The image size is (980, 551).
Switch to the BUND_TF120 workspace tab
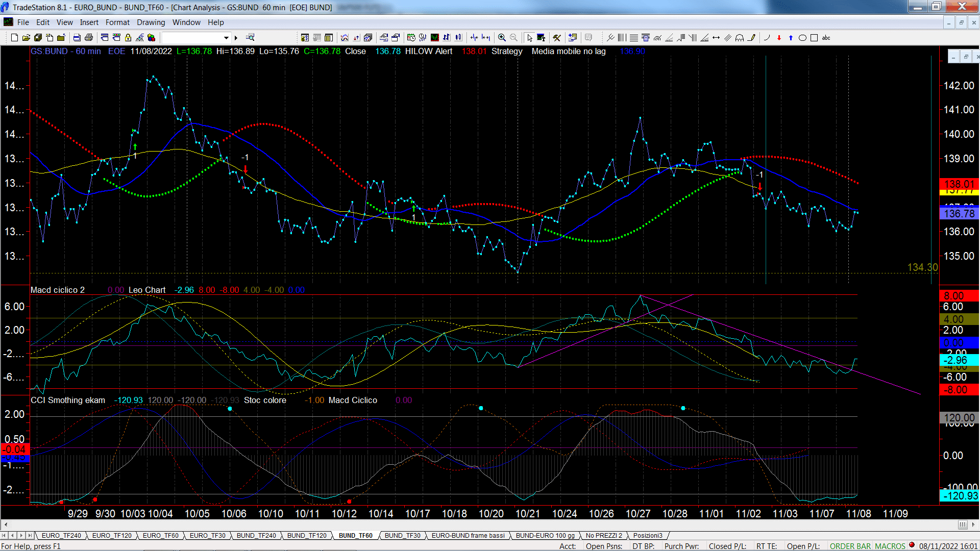307,535
